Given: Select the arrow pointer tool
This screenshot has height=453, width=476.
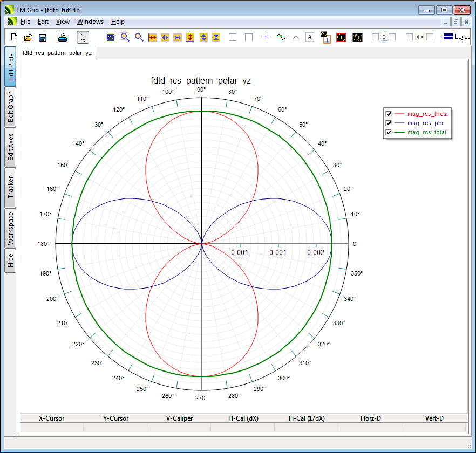Looking at the screenshot, I should pos(83,37).
